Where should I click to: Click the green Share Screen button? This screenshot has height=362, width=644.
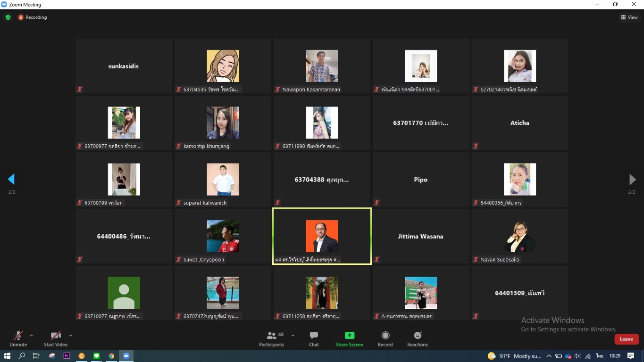pos(349,338)
